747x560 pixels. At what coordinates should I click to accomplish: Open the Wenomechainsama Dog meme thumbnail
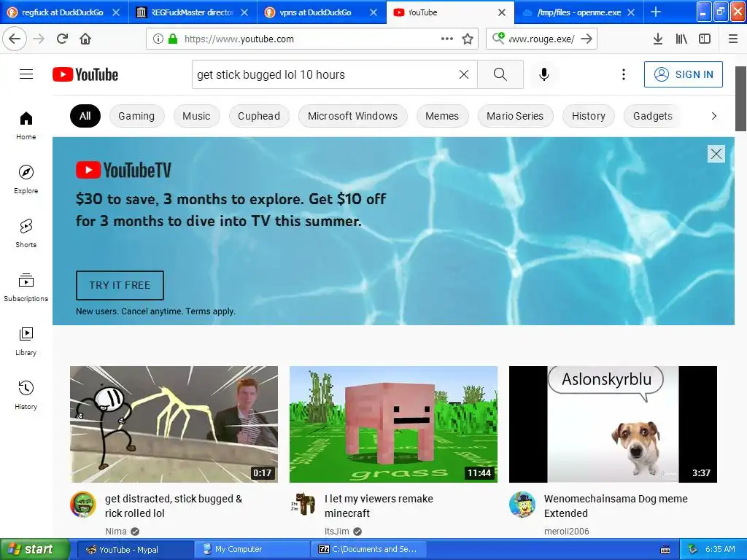tap(613, 424)
